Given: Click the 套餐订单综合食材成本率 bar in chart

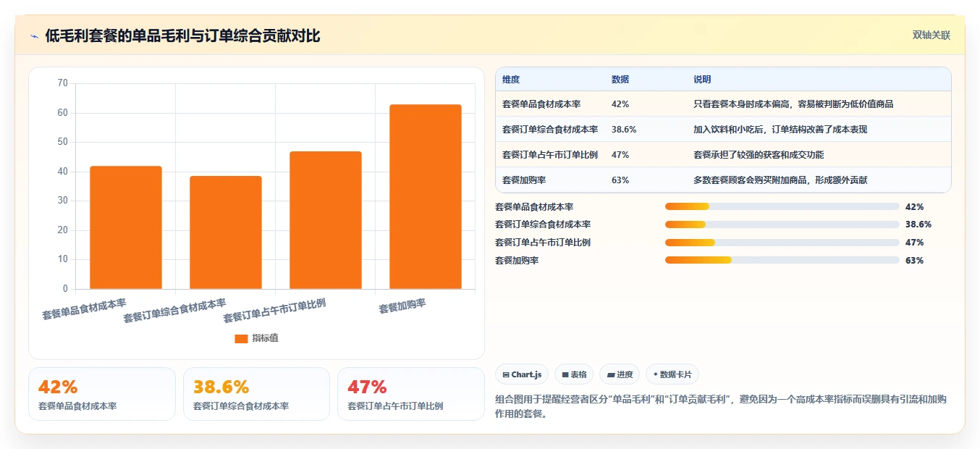Looking at the screenshot, I should pos(226,232).
